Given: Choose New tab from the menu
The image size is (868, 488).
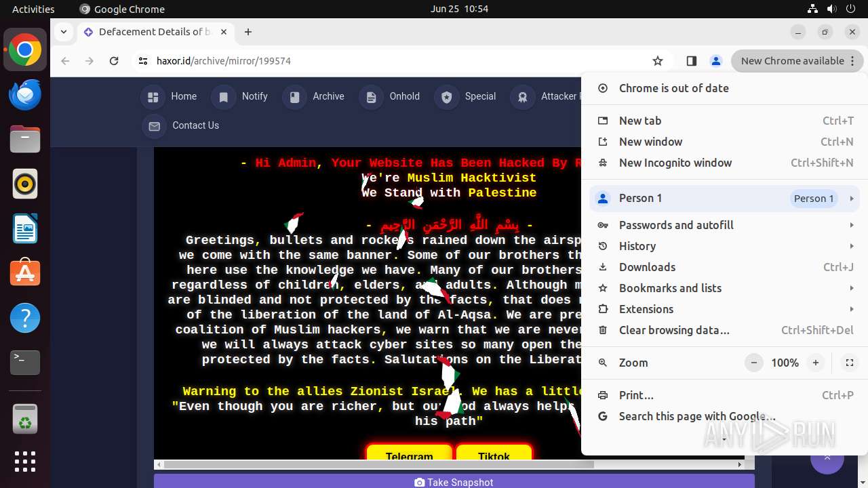Looking at the screenshot, I should [x=724, y=121].
